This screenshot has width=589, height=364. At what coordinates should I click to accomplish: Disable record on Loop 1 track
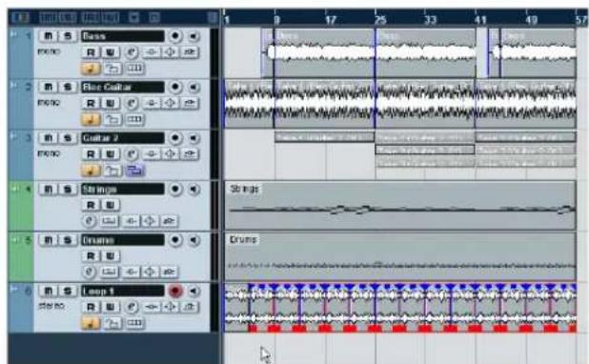pyautogui.click(x=175, y=292)
